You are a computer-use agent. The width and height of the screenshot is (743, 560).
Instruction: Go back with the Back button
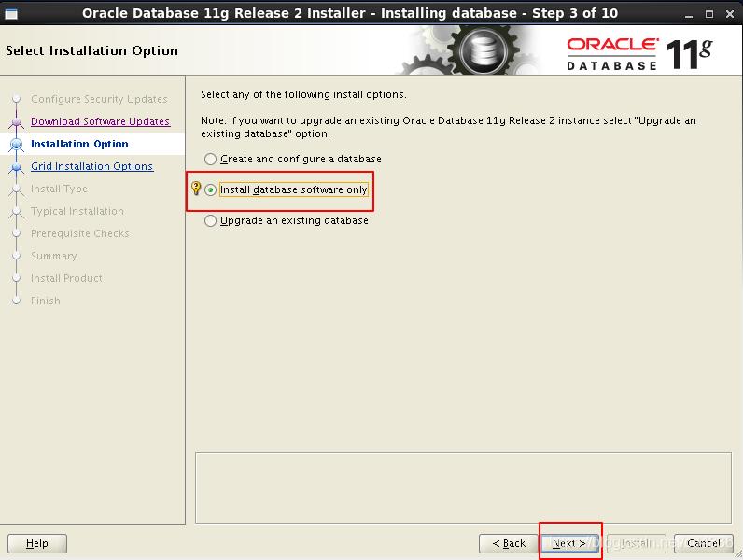tap(509, 543)
